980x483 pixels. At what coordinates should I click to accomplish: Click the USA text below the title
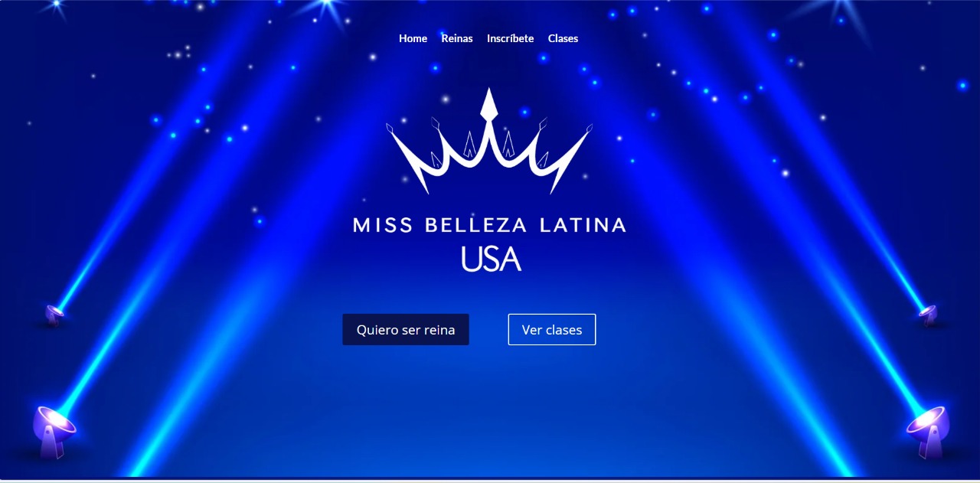(491, 259)
